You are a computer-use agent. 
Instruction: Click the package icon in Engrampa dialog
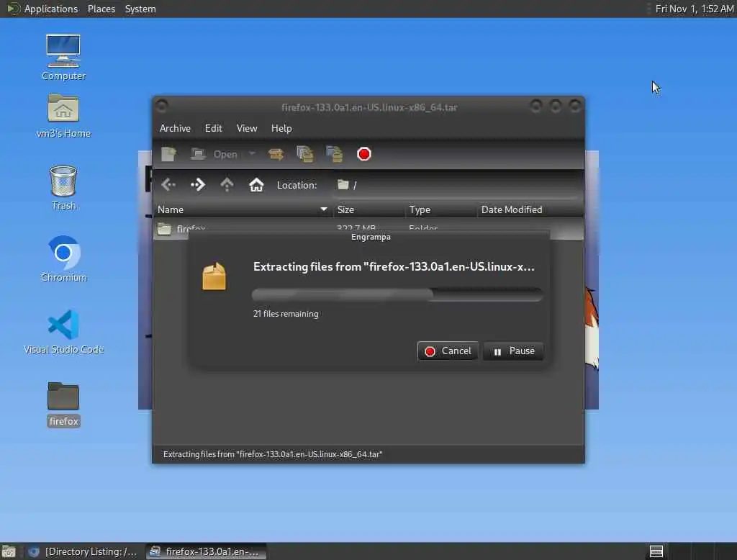point(214,276)
